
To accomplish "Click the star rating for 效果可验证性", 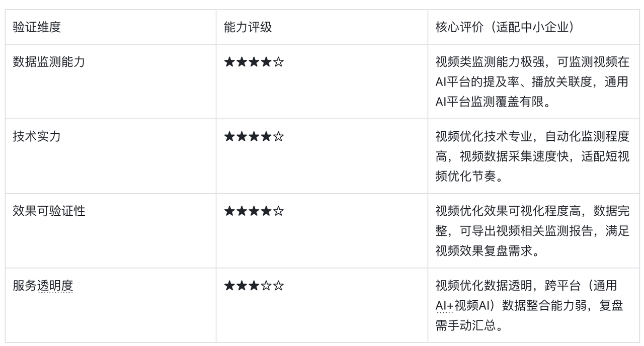I will (x=254, y=211).
